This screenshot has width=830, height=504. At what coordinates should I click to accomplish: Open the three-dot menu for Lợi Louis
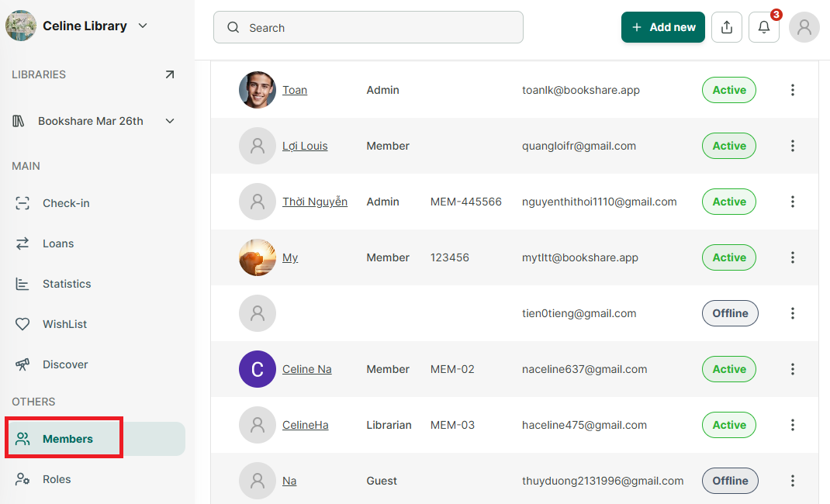click(x=793, y=146)
